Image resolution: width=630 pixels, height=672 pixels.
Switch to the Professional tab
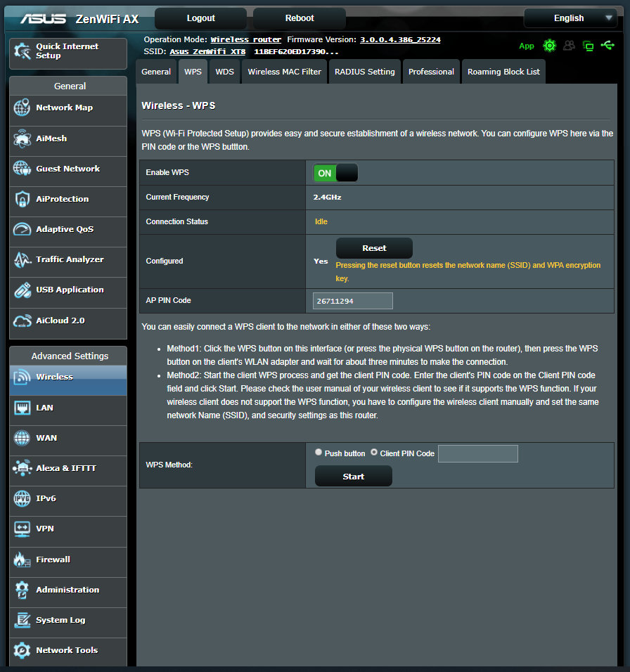[x=431, y=72]
